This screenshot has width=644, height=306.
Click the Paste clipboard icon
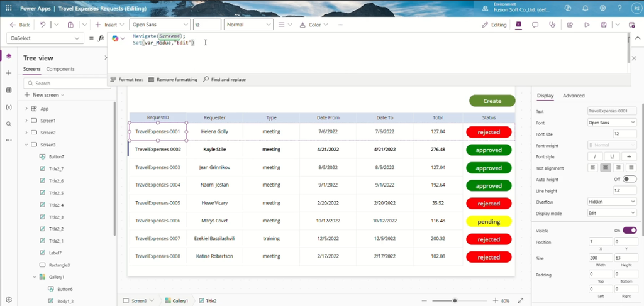pos(70,25)
